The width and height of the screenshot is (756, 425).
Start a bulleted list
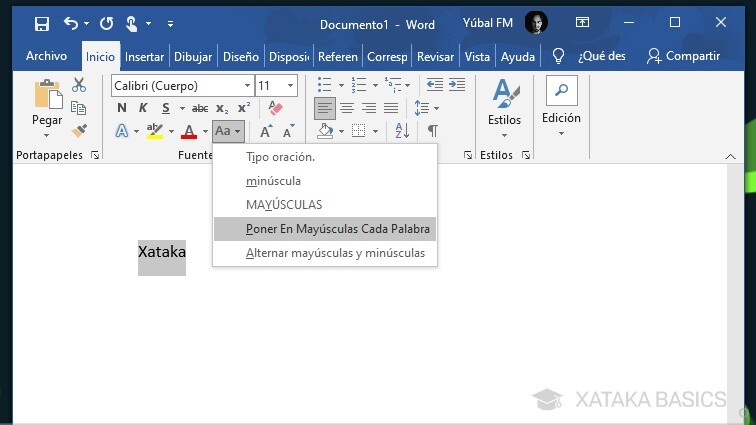pos(324,85)
